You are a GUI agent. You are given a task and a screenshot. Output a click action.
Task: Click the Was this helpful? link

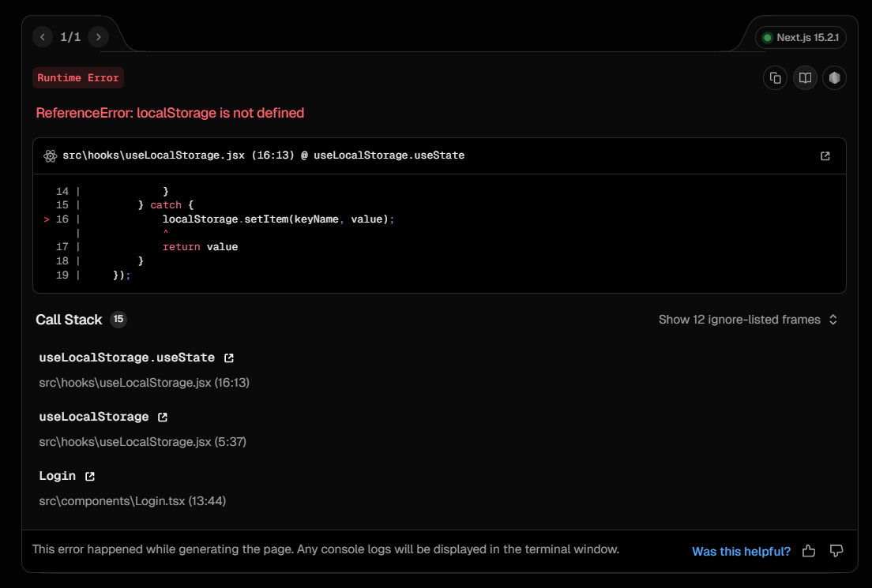(740, 551)
